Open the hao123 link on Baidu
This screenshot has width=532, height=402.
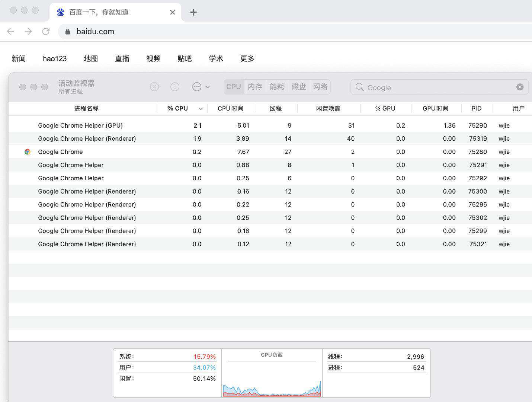(55, 58)
